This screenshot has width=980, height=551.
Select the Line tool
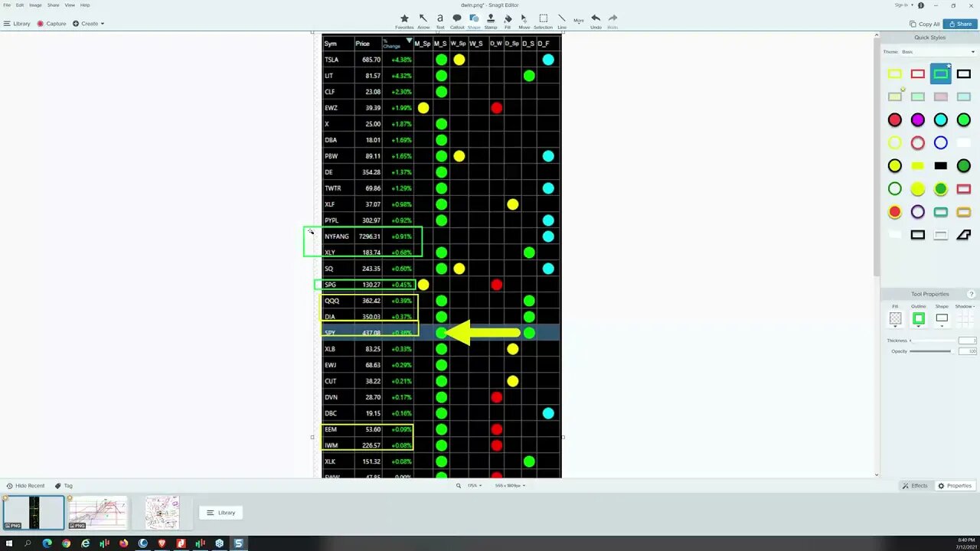(562, 21)
